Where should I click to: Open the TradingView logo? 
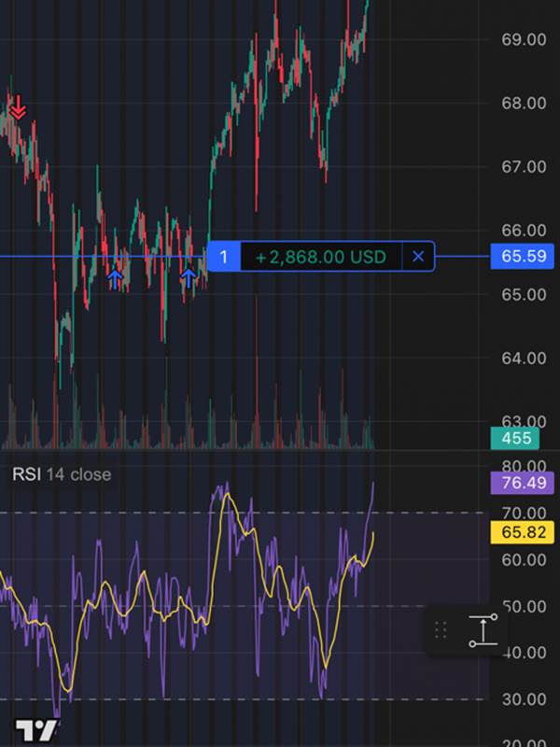pyautogui.click(x=36, y=730)
